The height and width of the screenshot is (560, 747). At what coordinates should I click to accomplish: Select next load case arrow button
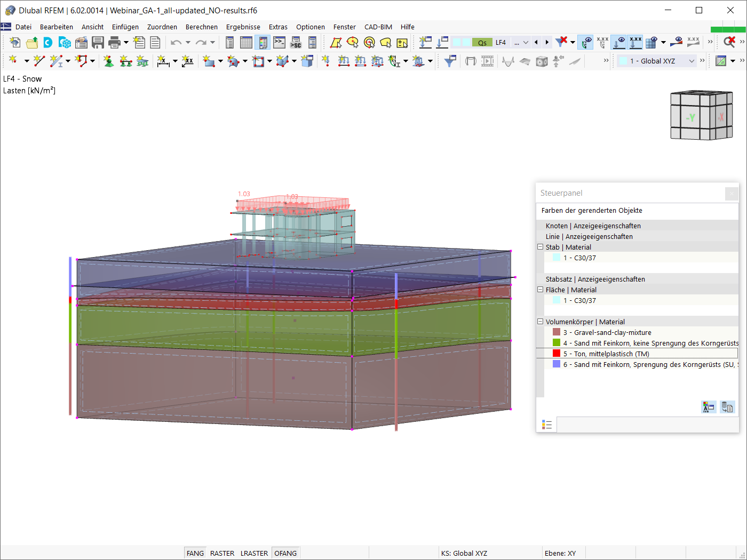click(x=547, y=43)
